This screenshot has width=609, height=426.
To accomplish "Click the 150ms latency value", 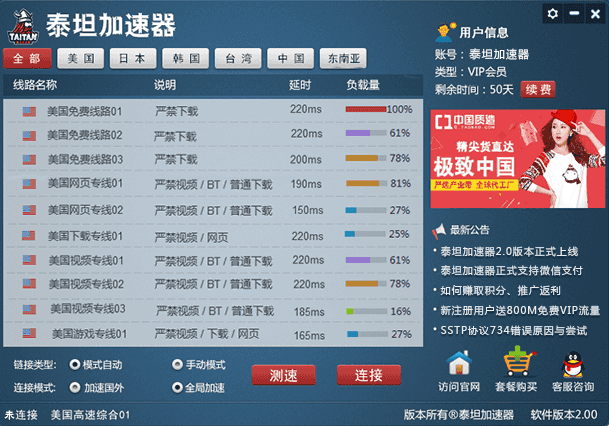I will tap(308, 210).
